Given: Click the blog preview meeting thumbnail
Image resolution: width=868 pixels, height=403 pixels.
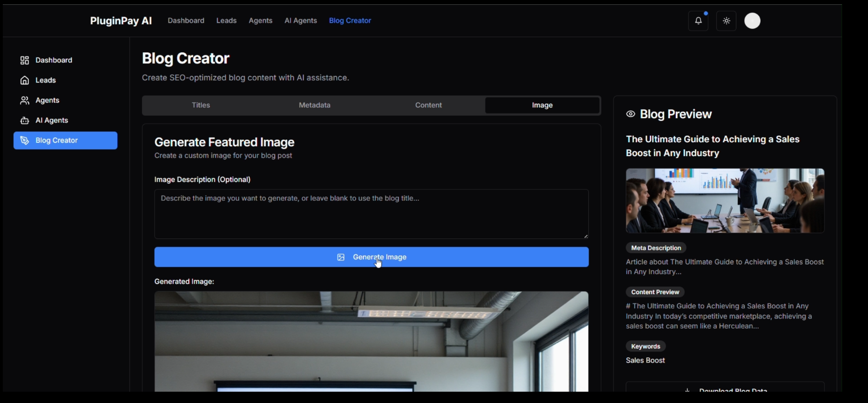Looking at the screenshot, I should point(725,201).
